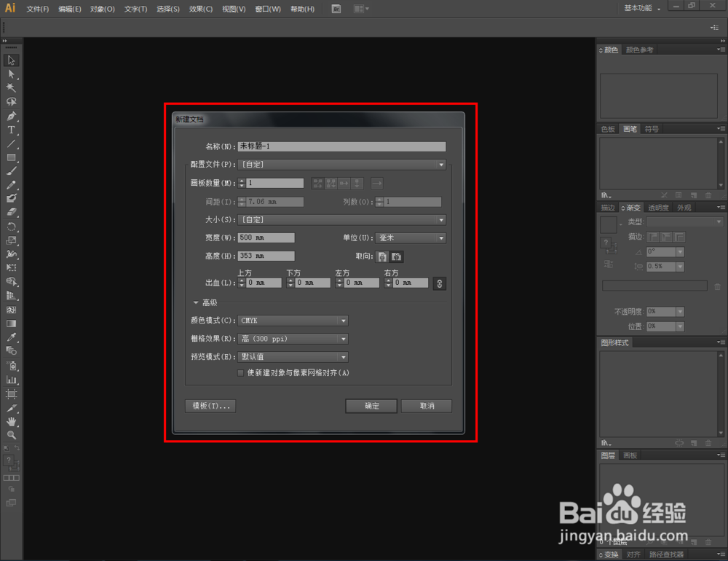Switch to the 颜色参考 tab

[x=639, y=50]
